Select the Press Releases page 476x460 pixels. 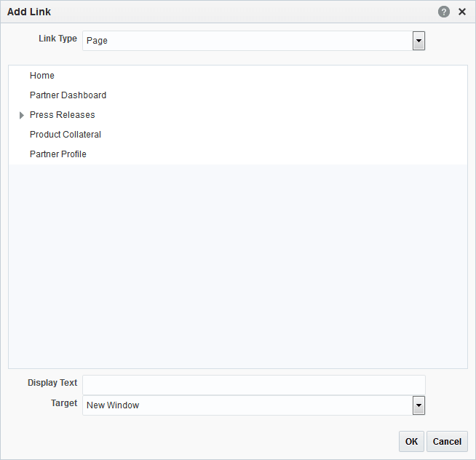63,115
